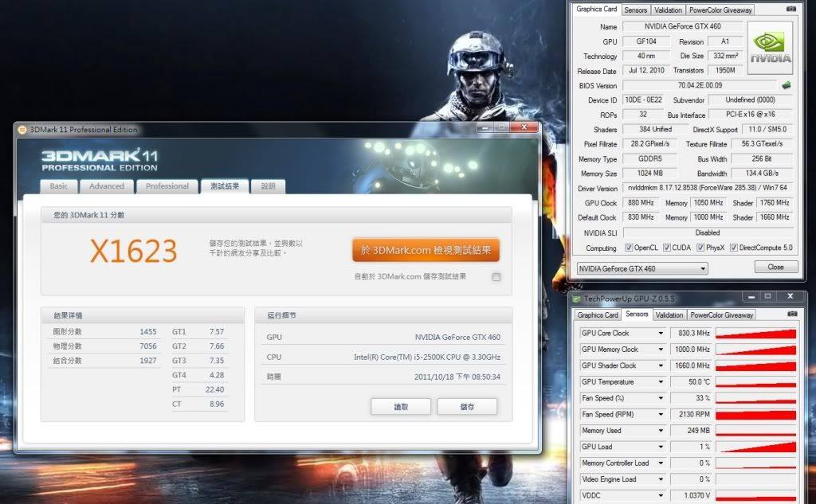
Task: Open the VDDC sensor dropdown
Action: [661, 495]
